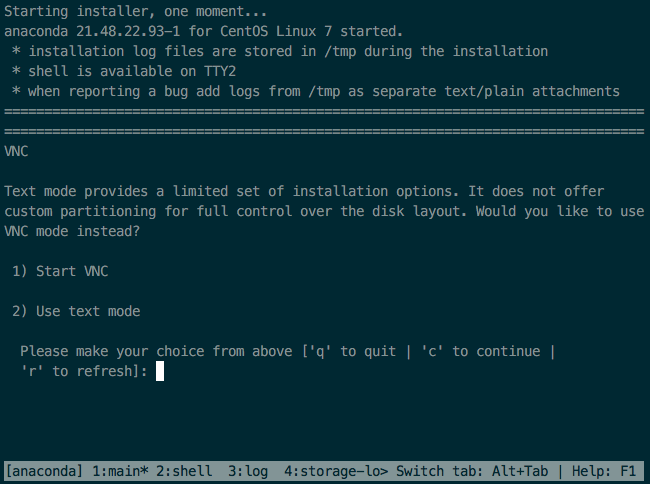
Task: Go to the 4:storage-lo tab
Action: pos(336,471)
